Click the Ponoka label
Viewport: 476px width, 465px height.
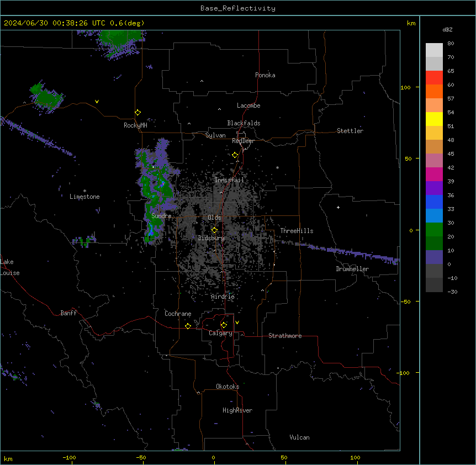point(265,75)
